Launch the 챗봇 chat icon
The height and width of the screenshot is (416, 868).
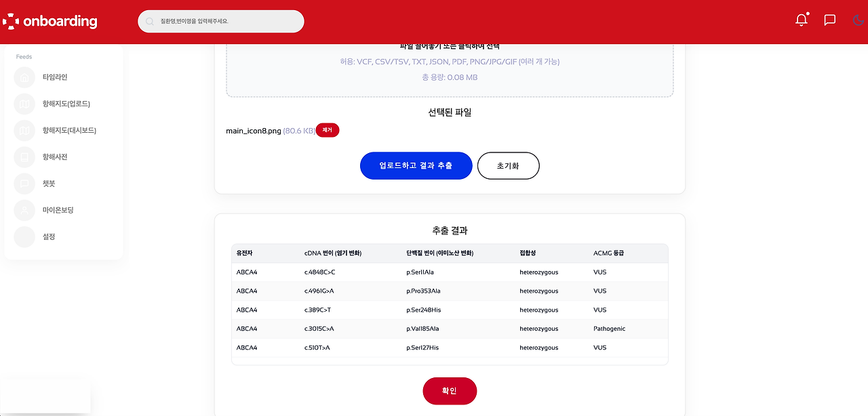pos(24,183)
